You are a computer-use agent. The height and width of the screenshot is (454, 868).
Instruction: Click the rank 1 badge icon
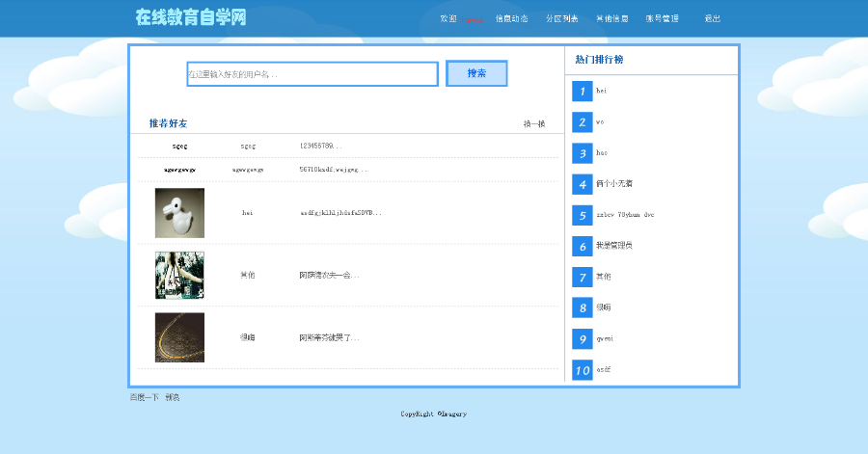tap(582, 92)
